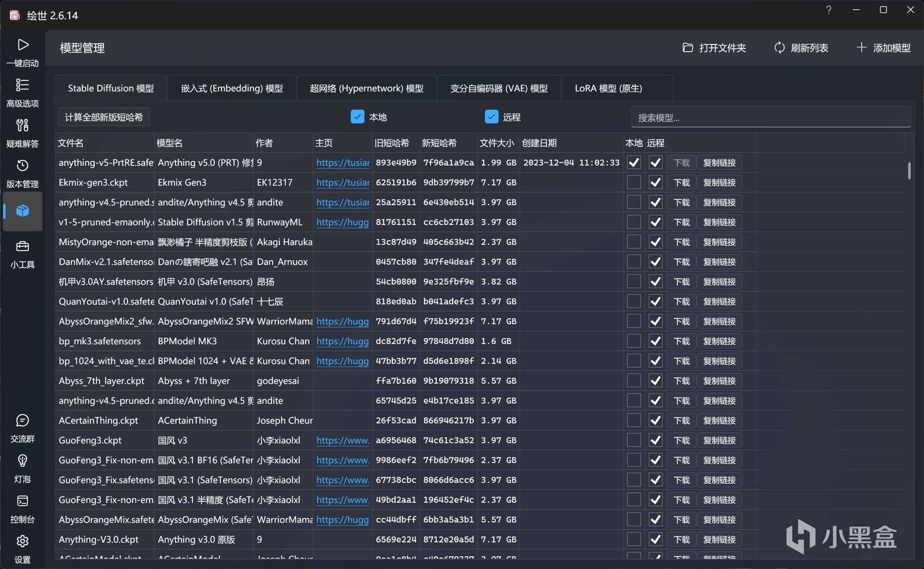This screenshot has height=569, width=924.
Task: Click the model list vertical scrollbar
Action: click(909, 171)
